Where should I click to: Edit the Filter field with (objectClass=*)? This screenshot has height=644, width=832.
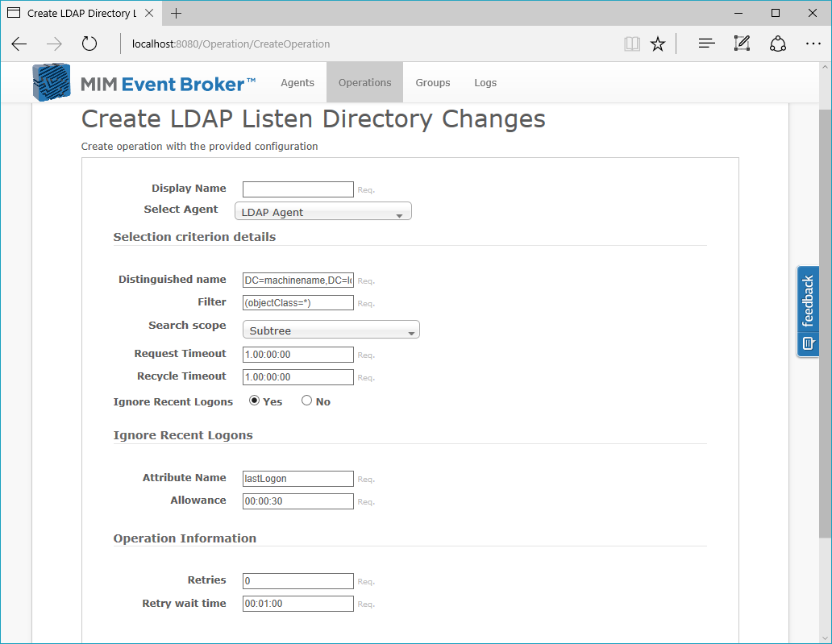click(298, 303)
